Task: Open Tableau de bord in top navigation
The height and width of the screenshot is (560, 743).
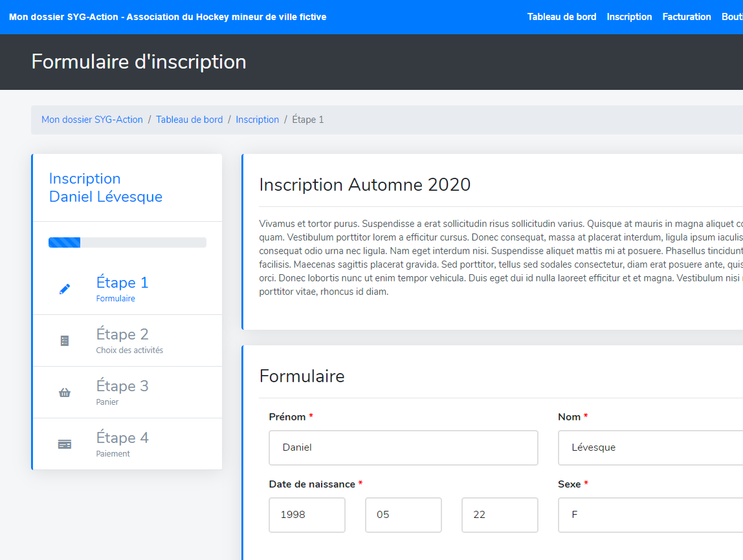Action: [x=561, y=17]
